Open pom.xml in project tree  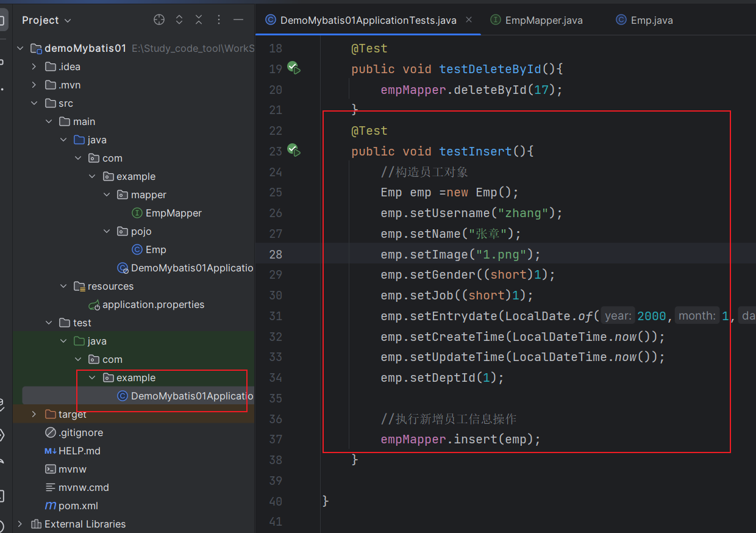(78, 506)
